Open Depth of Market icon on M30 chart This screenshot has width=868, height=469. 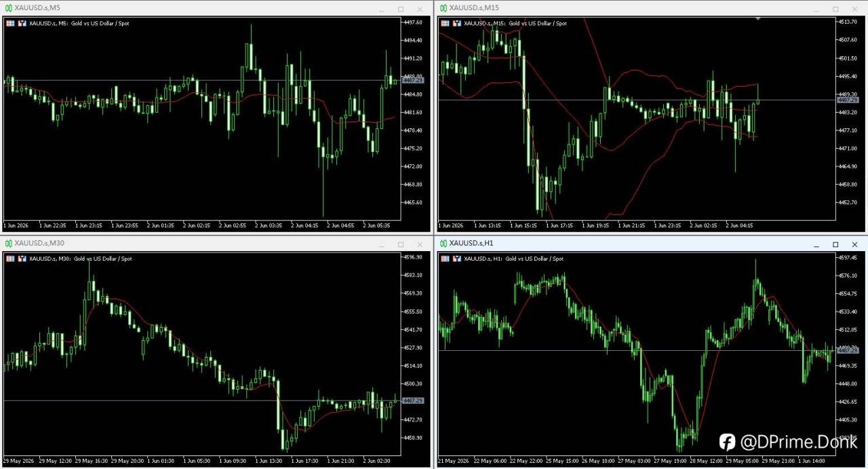(x=22, y=259)
